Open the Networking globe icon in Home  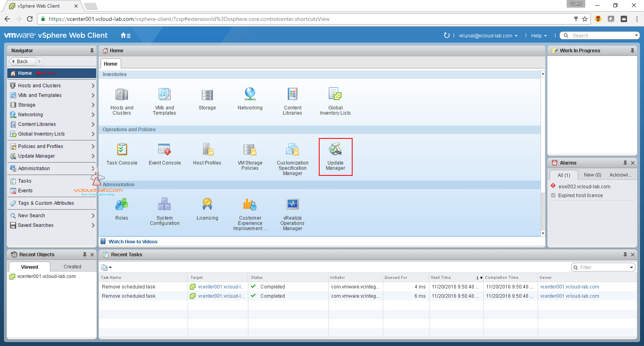click(250, 94)
